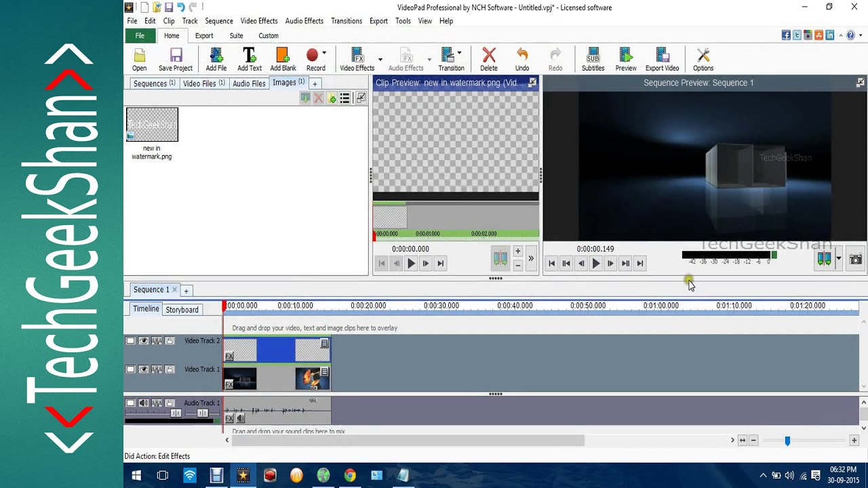Click the FX button on Video Track 2 clip
Image resolution: width=868 pixels, height=488 pixels.
pos(229,357)
